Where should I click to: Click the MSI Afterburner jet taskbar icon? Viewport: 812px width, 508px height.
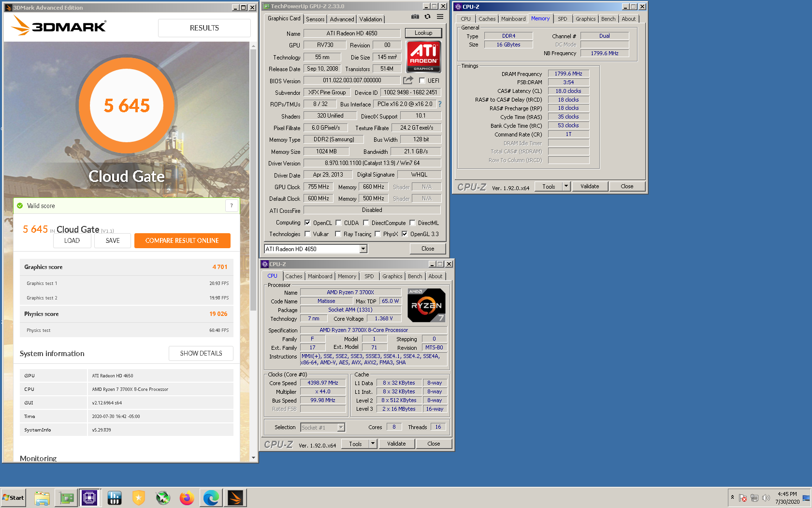coord(163,498)
